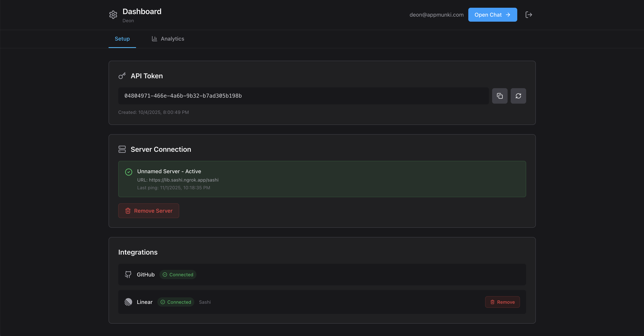Click the green check on Unnamed Server status
644x336 pixels.
(x=128, y=172)
